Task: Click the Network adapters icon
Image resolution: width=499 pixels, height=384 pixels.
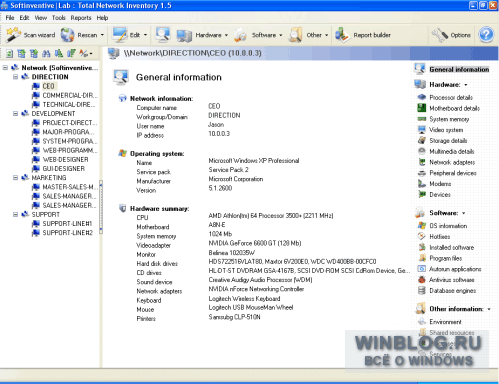Action: (422, 162)
